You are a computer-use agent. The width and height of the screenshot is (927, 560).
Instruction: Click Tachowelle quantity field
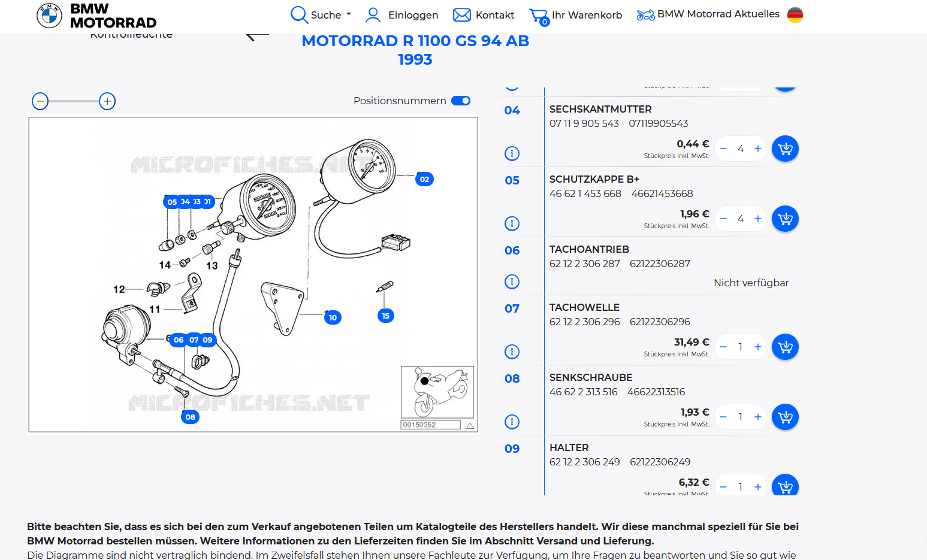click(x=741, y=347)
